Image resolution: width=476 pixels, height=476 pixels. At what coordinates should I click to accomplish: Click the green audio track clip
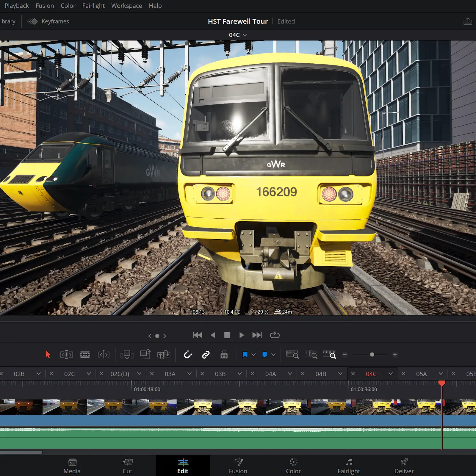point(238,439)
